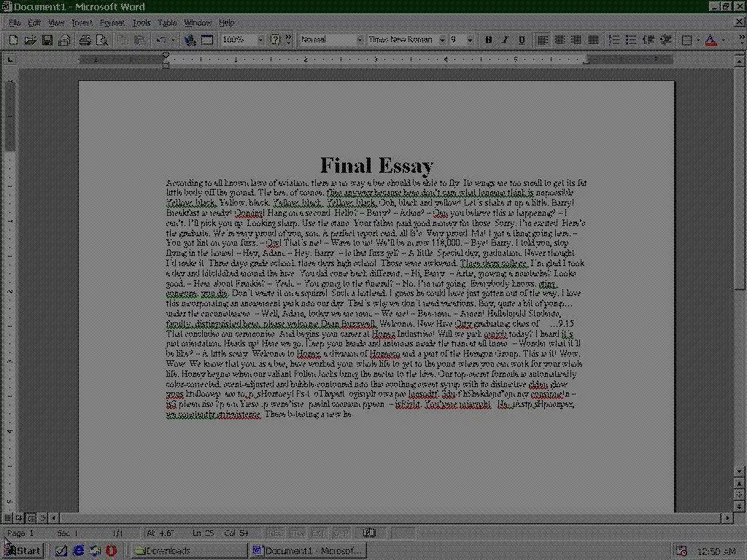
Task: Click the Final Essay heading text
Action: click(x=377, y=166)
